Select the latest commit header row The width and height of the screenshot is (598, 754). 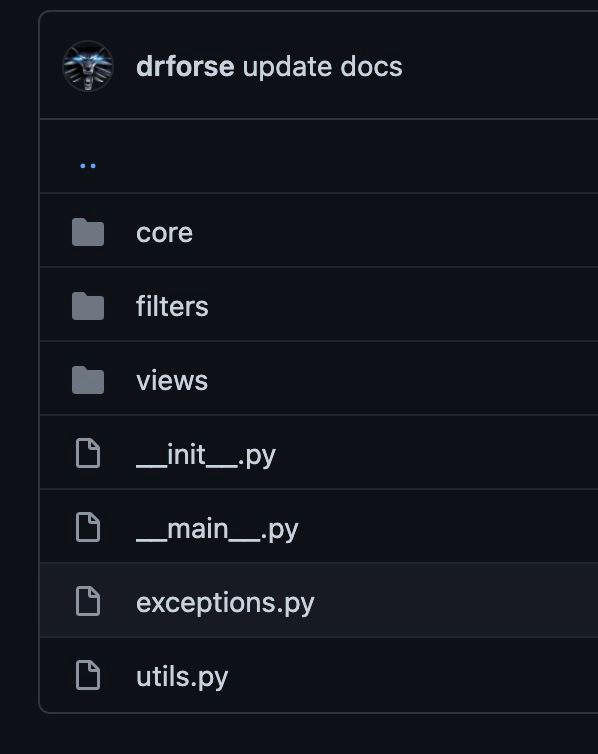[319, 65]
